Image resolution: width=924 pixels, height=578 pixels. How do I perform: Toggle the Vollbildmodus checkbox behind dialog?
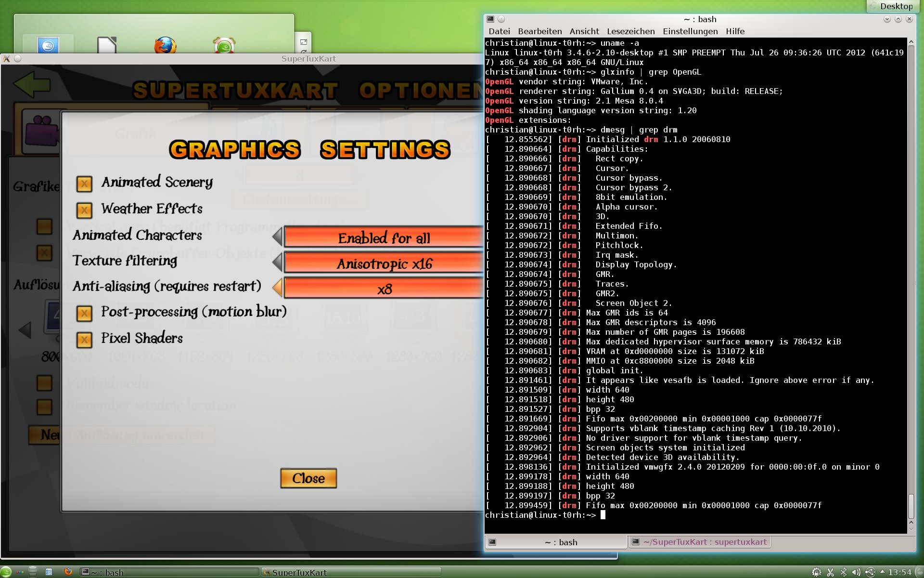(44, 383)
